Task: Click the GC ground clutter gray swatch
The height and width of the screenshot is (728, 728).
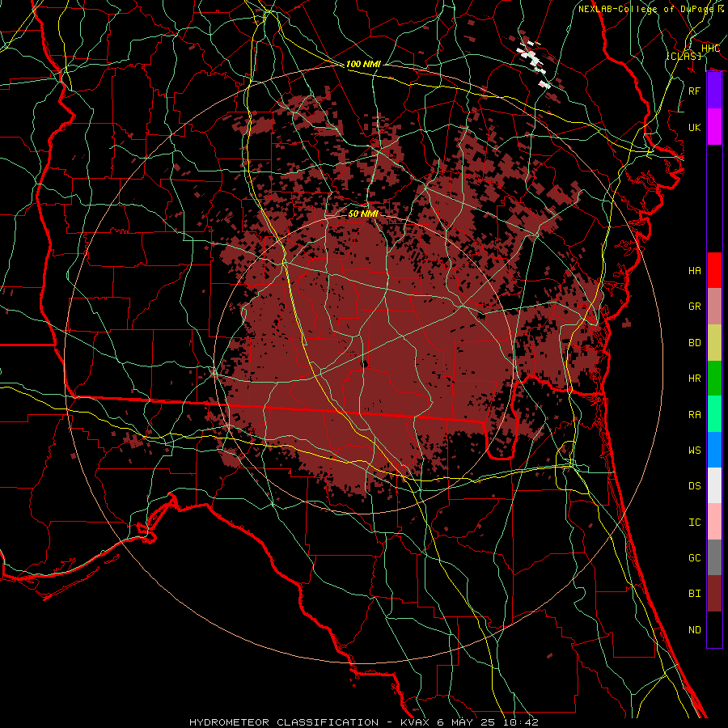Action: pyautogui.click(x=714, y=557)
